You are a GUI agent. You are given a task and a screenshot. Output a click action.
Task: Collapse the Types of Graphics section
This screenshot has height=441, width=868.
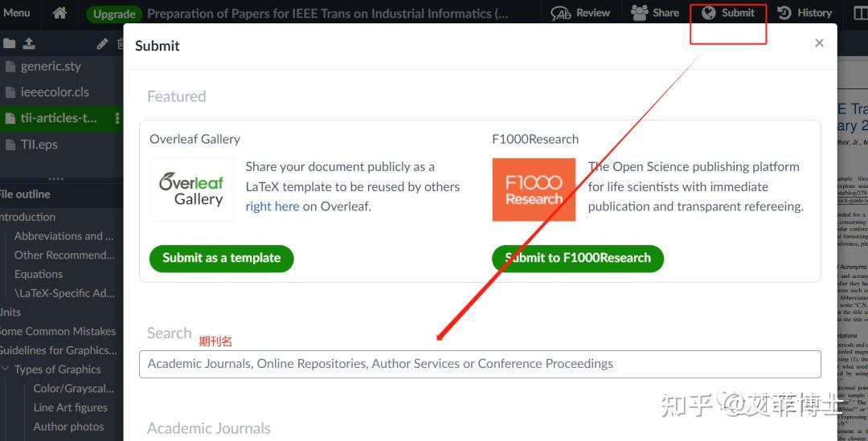[x=6, y=370]
